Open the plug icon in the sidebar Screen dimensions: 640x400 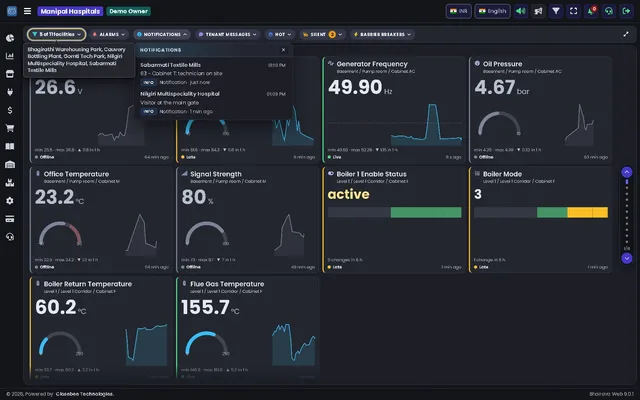coord(10,92)
